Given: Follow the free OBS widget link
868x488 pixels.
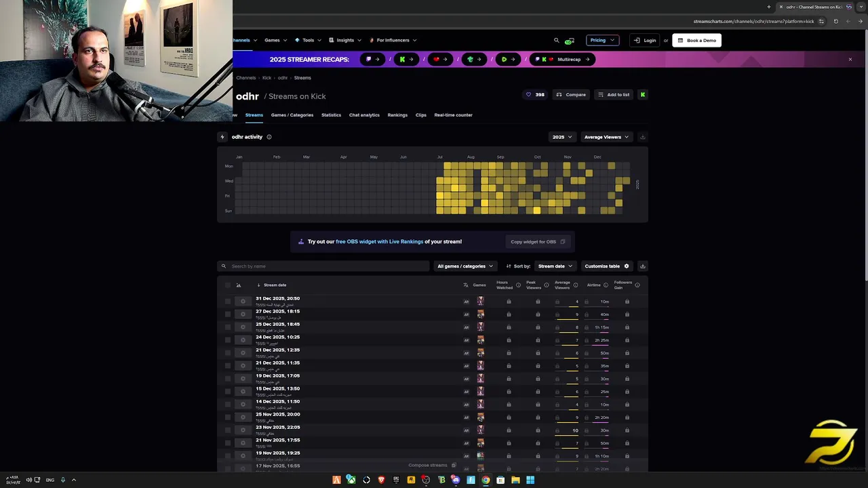Looking at the screenshot, I should 379,242.
